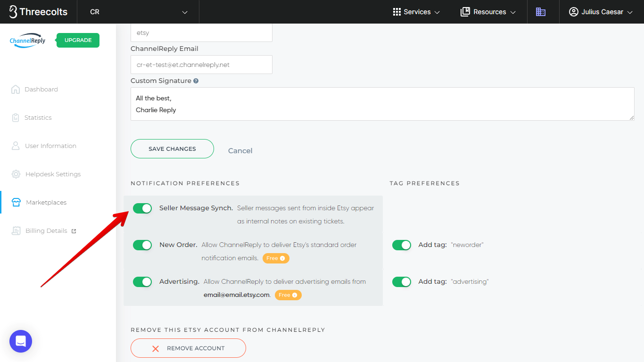
Task: Open Helpdesk Settings in the sidebar
Action: pos(53,174)
